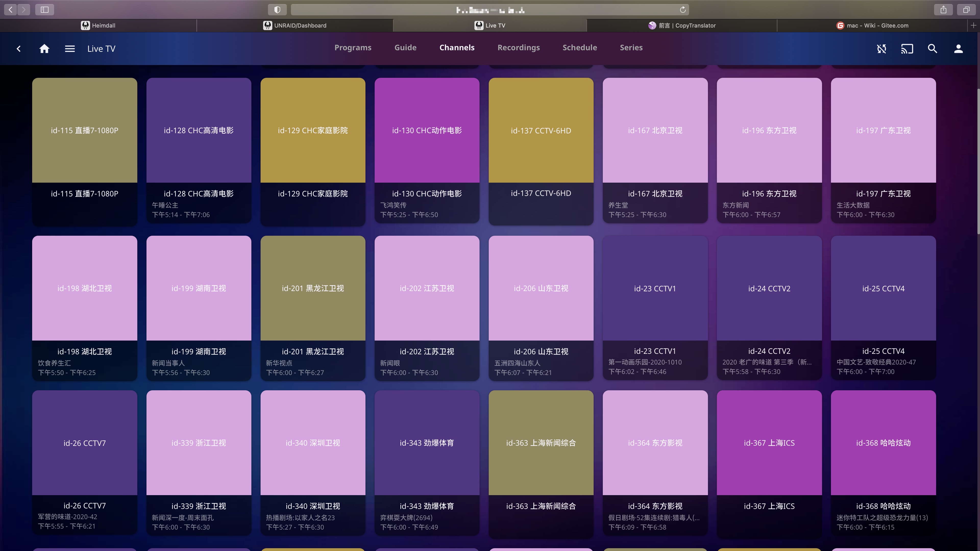Open the hamburger navigation menu
980x551 pixels.
[70, 49]
